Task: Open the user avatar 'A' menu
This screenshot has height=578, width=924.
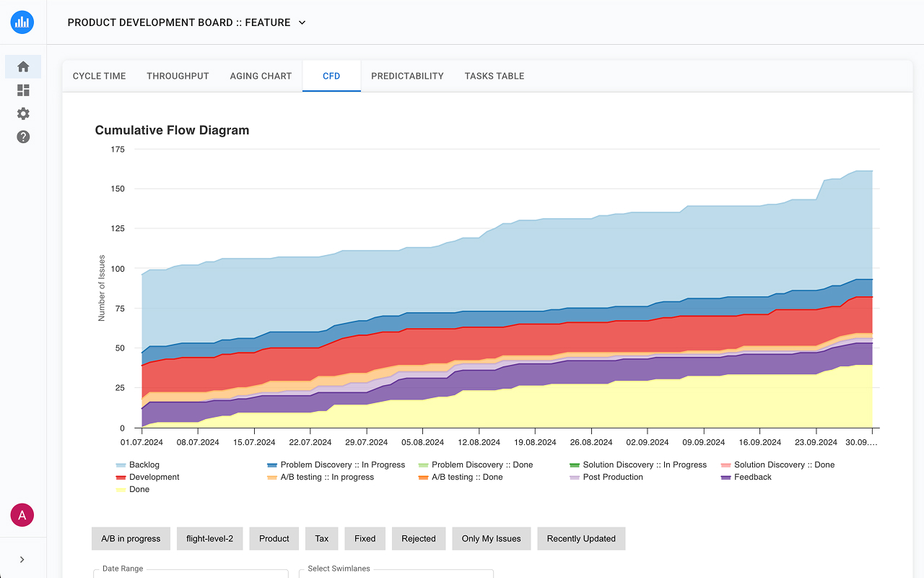Action: tap(22, 515)
